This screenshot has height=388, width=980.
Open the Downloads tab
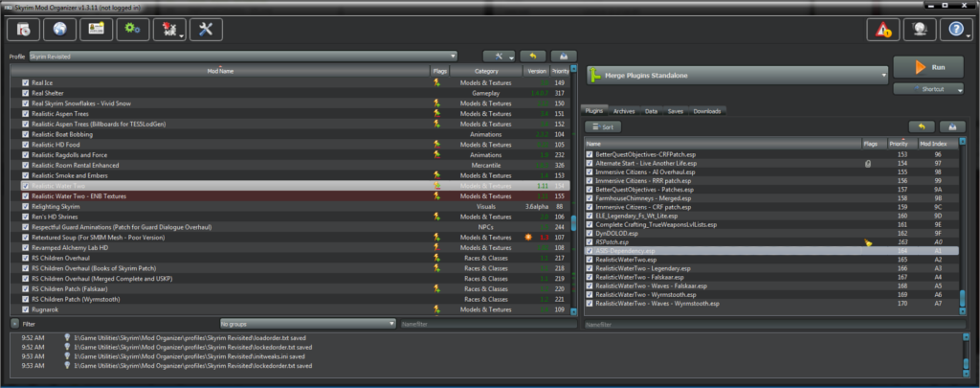706,111
